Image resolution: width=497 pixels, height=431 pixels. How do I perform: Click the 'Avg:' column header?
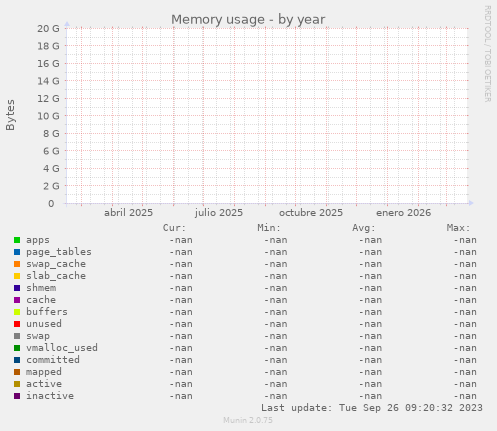[364, 228]
